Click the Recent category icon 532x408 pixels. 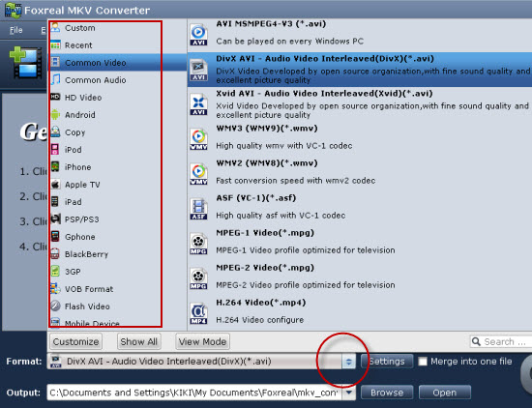click(x=55, y=44)
